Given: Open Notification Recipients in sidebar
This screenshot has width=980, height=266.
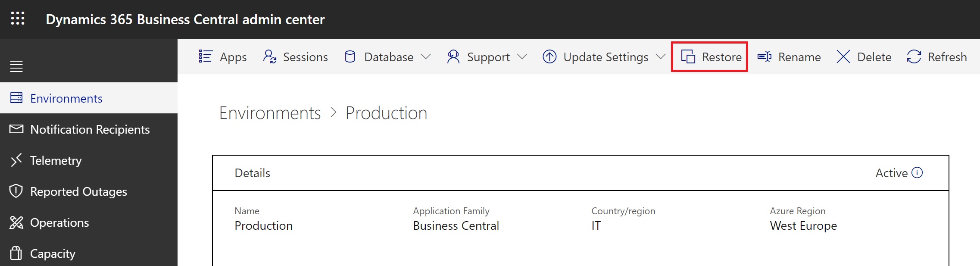Looking at the screenshot, I should (x=90, y=129).
